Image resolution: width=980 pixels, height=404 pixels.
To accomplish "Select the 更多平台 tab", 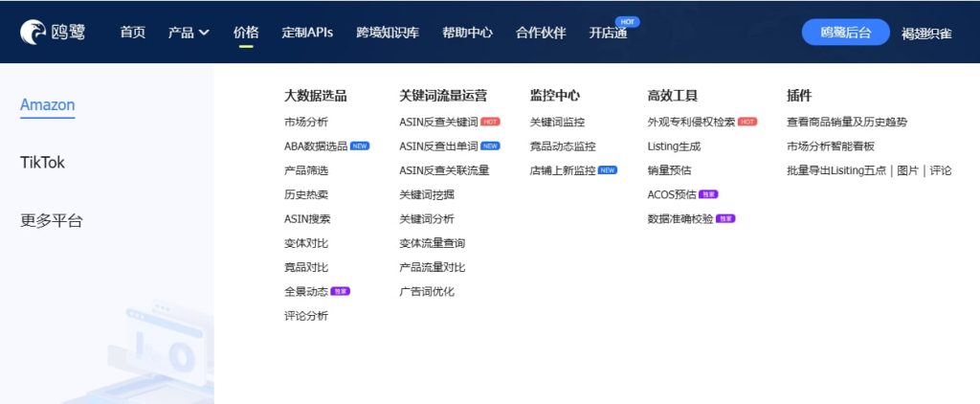I will [52, 221].
